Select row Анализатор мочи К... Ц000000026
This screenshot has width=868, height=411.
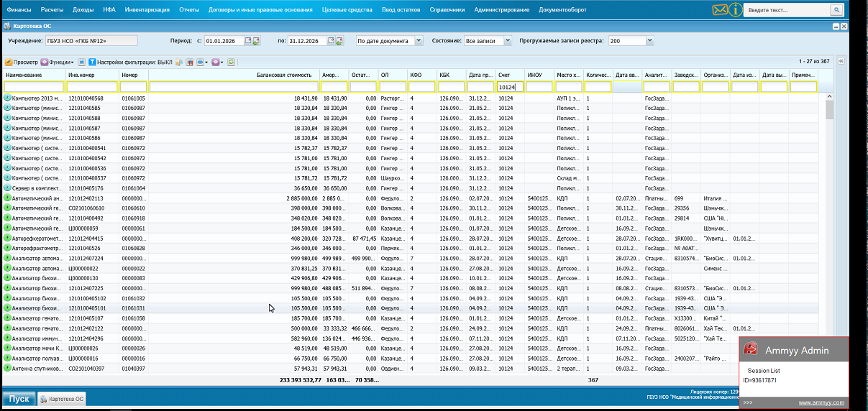[414, 348]
